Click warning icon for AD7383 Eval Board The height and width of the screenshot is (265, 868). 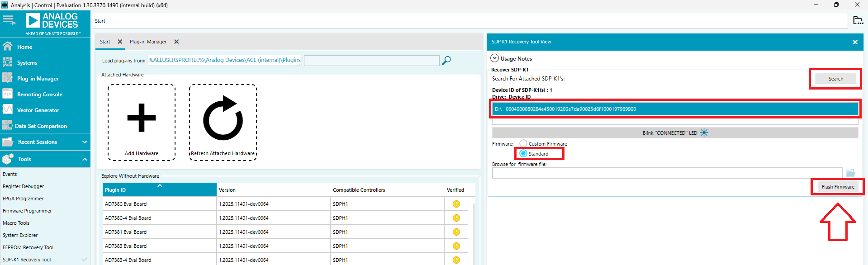point(456,246)
